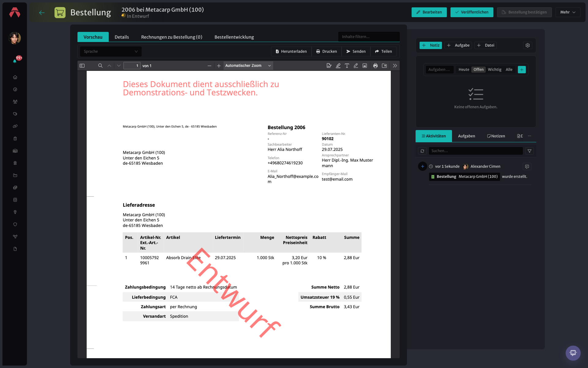Go to previous PDF page

(109, 66)
